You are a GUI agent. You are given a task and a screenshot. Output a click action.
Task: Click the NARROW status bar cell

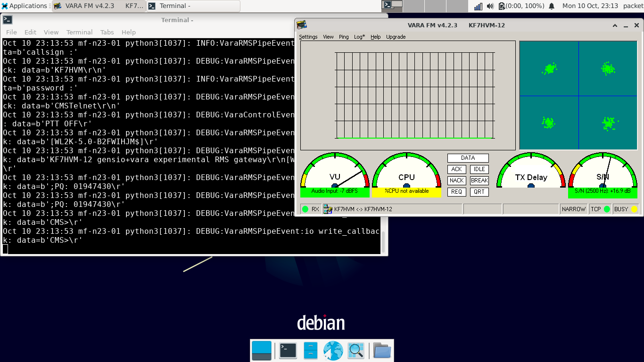point(574,209)
